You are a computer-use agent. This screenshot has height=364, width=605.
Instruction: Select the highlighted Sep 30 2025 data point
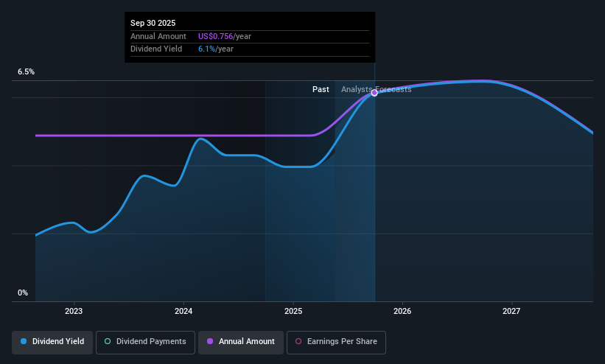374,93
